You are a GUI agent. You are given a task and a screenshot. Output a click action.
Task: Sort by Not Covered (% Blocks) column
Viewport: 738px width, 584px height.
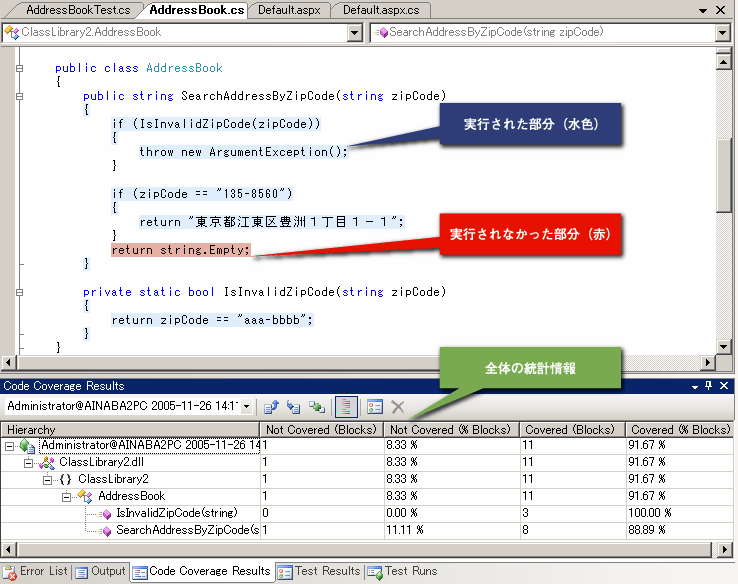(452, 430)
